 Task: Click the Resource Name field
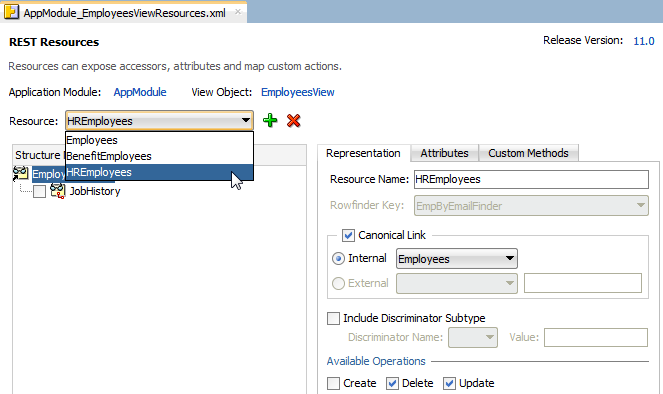pyautogui.click(x=531, y=179)
